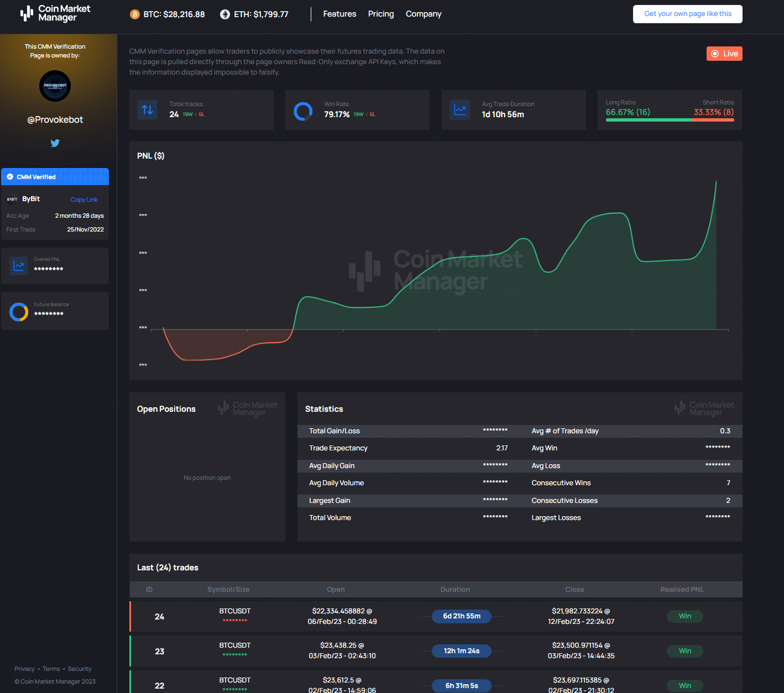Image resolution: width=784 pixels, height=693 pixels.
Task: Open the Features menu
Action: point(339,14)
